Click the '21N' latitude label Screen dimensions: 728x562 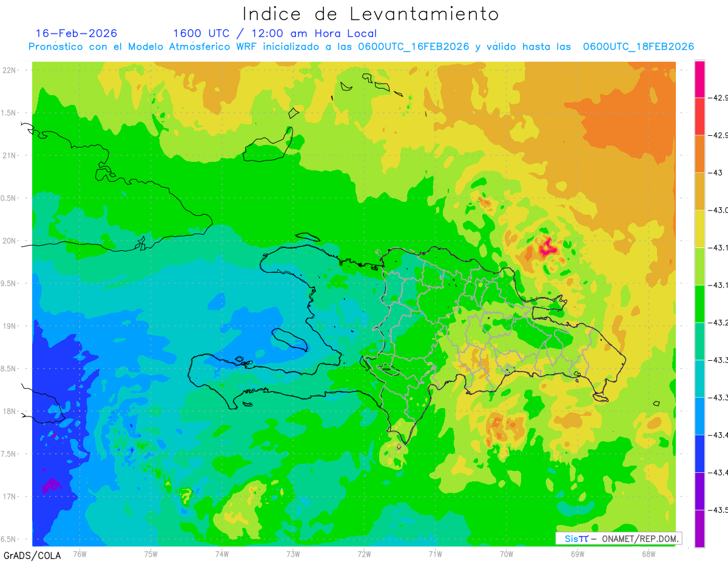coord(10,156)
